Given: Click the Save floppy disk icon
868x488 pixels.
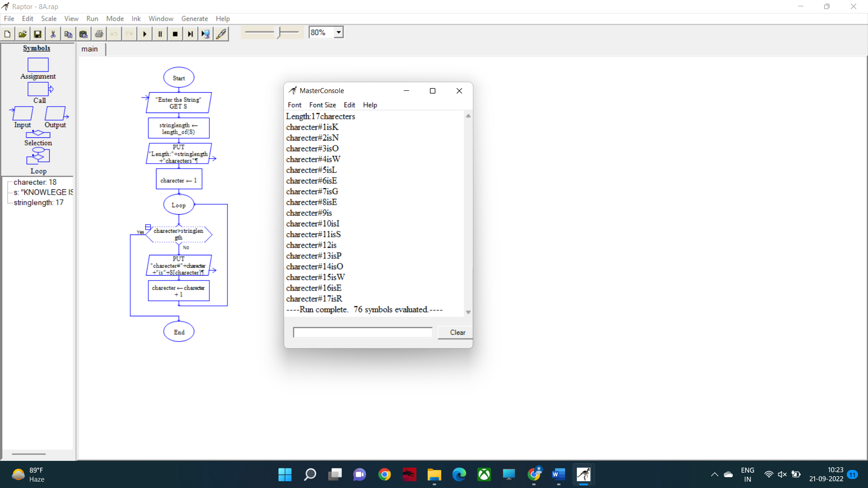Looking at the screenshot, I should pyautogui.click(x=38, y=34).
